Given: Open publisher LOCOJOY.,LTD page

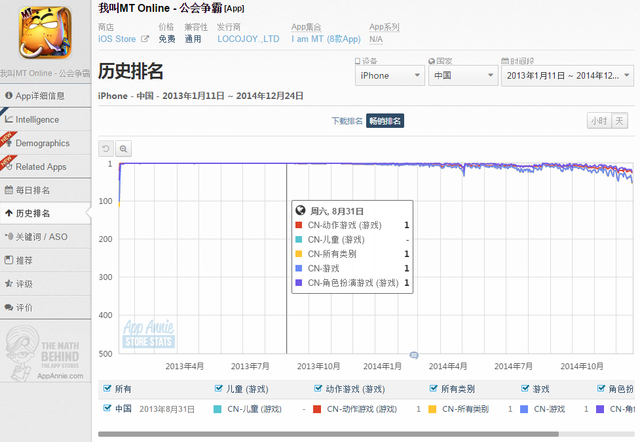Looking at the screenshot, I should (248, 39).
